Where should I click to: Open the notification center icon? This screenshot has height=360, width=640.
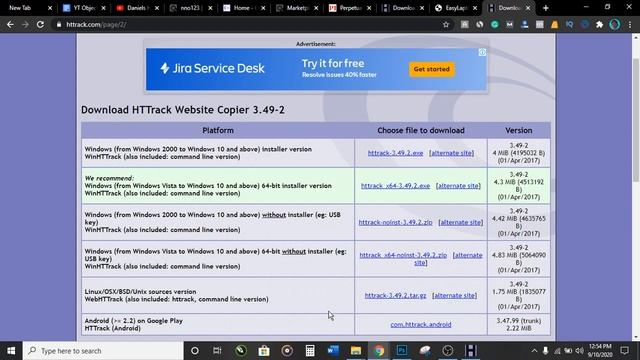[x=624, y=351]
